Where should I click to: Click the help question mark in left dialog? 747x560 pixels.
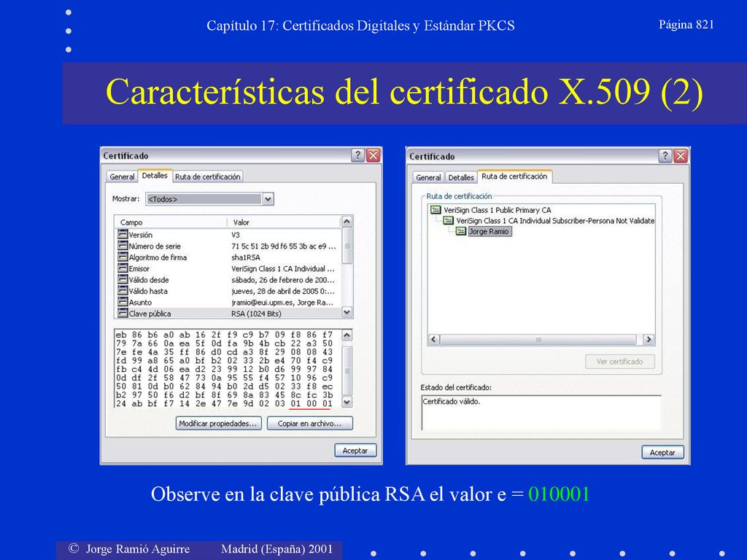[x=357, y=155]
